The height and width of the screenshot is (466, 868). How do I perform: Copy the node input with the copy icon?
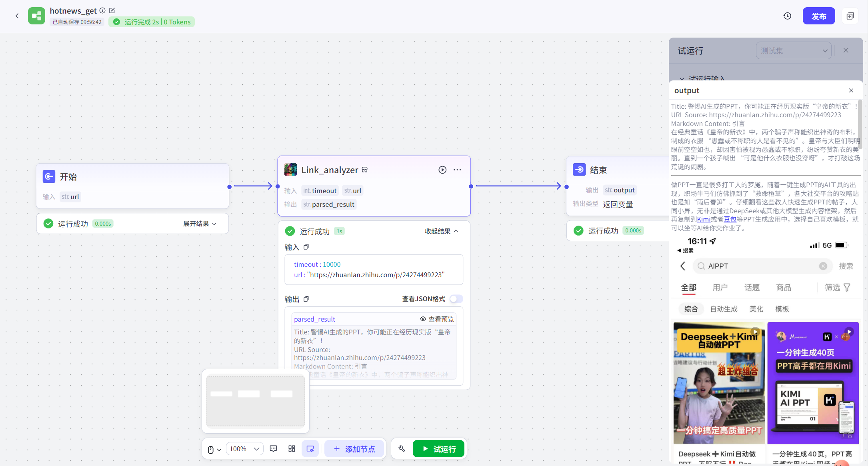(x=306, y=247)
